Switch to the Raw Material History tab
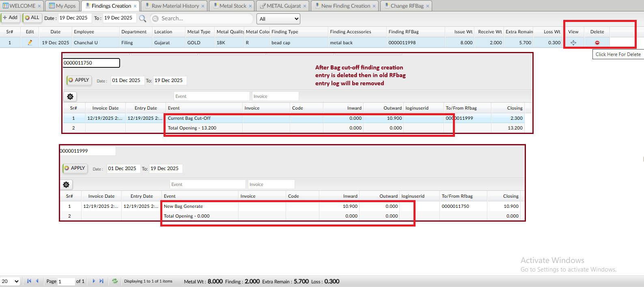This screenshot has width=644, height=287. pos(175,6)
